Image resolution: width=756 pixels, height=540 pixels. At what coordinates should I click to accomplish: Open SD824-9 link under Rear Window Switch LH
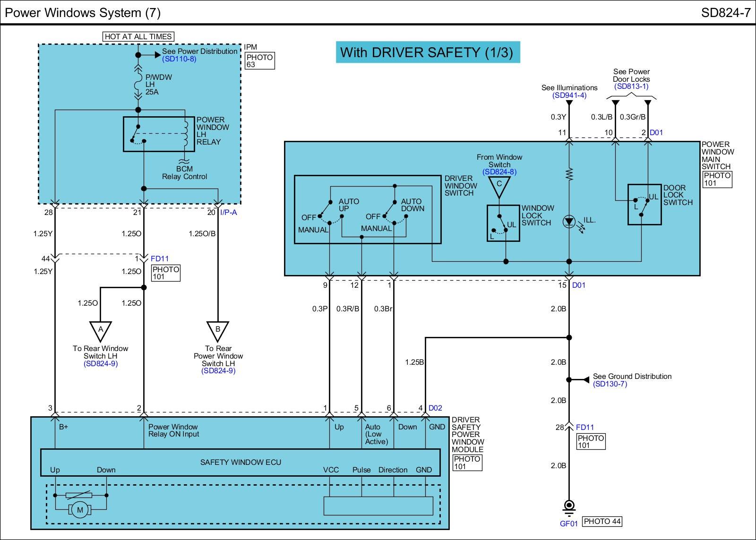101,364
